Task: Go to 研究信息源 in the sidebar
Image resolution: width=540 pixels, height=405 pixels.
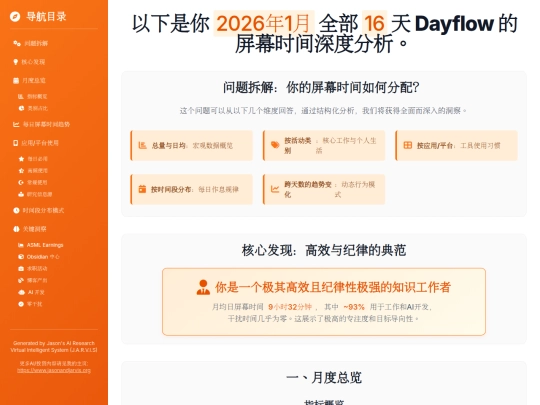Action: pyautogui.click(x=40, y=194)
